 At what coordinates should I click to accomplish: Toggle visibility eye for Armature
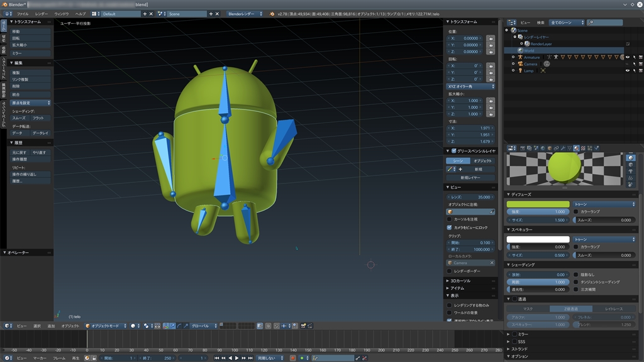pyautogui.click(x=627, y=57)
